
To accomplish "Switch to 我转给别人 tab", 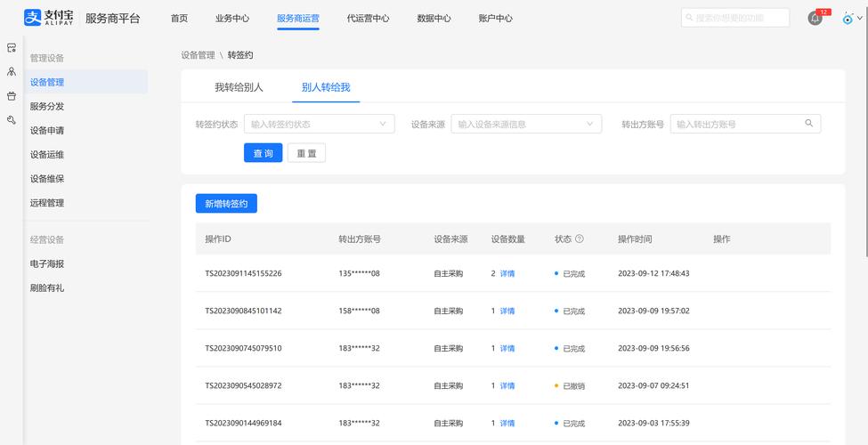I will (x=239, y=87).
